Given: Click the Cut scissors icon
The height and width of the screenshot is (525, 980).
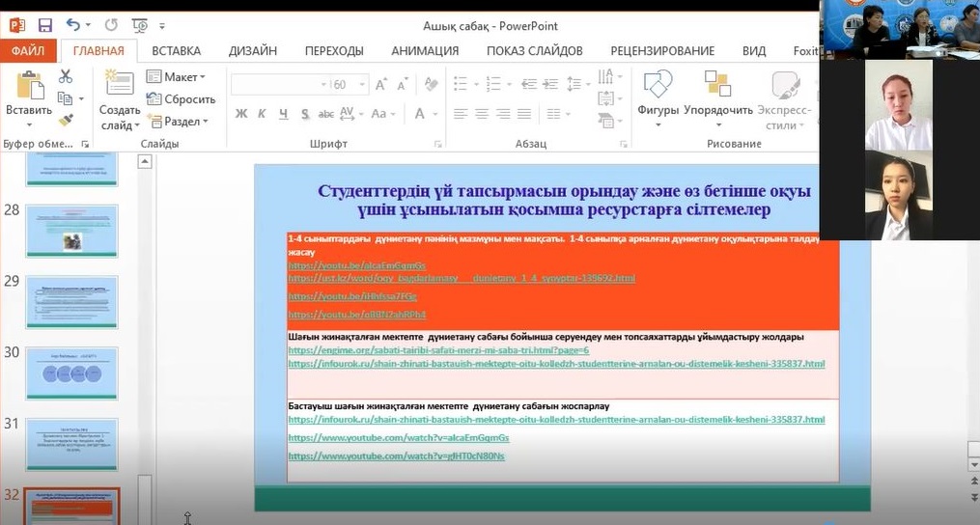Looking at the screenshot, I should click(66, 76).
